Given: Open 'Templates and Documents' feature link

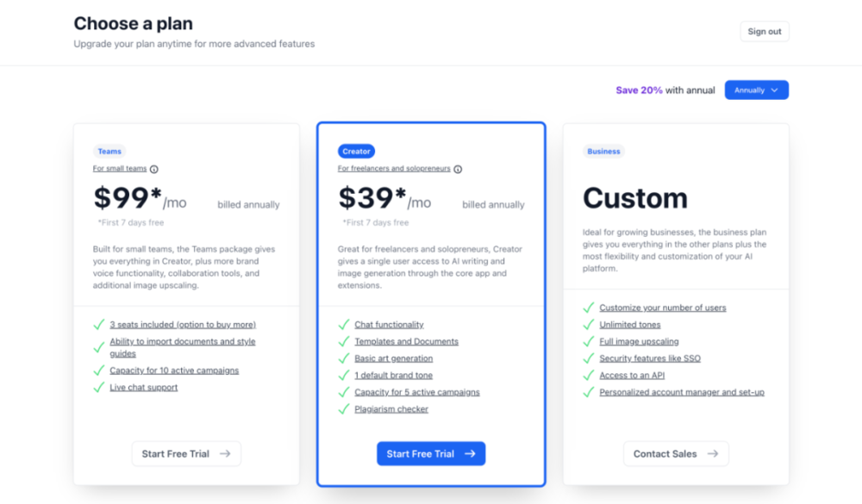Looking at the screenshot, I should [406, 342].
